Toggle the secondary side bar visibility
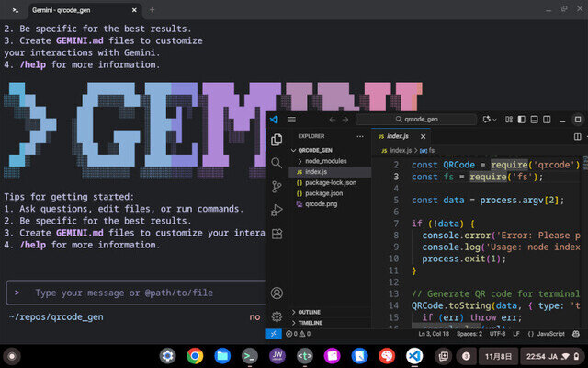The height and width of the screenshot is (368, 588). pos(548,120)
